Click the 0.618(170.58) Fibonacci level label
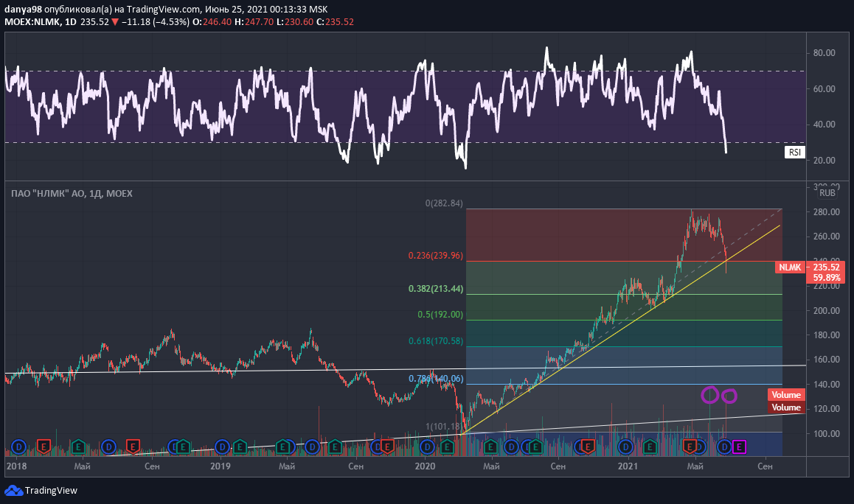This screenshot has height=504, width=854. 436,340
